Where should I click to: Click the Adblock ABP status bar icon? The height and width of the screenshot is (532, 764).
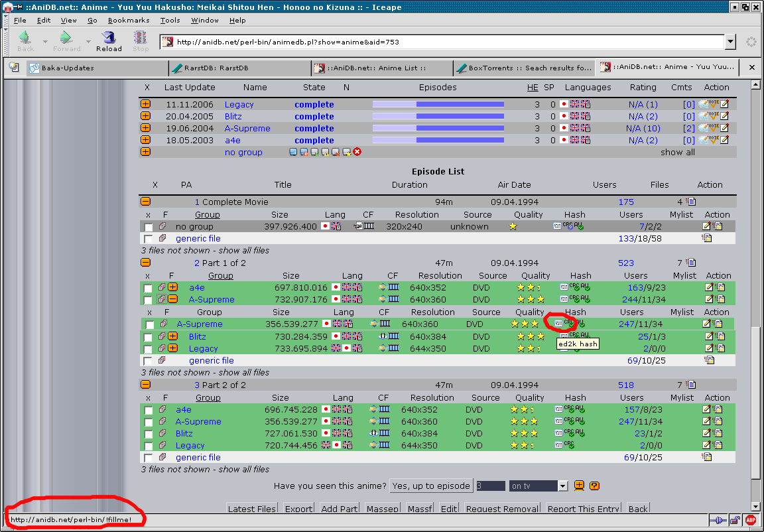coord(751,520)
